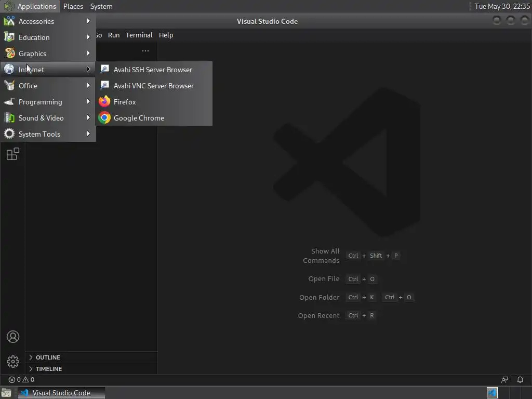
Task: Open the sidebar more actions ellipsis
Action: click(145, 51)
